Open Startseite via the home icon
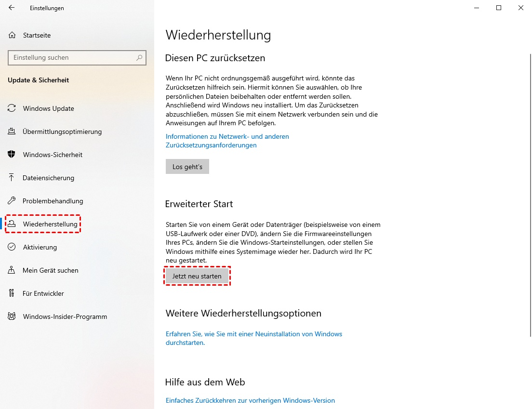Image resolution: width=532 pixels, height=409 pixels. tap(12, 35)
